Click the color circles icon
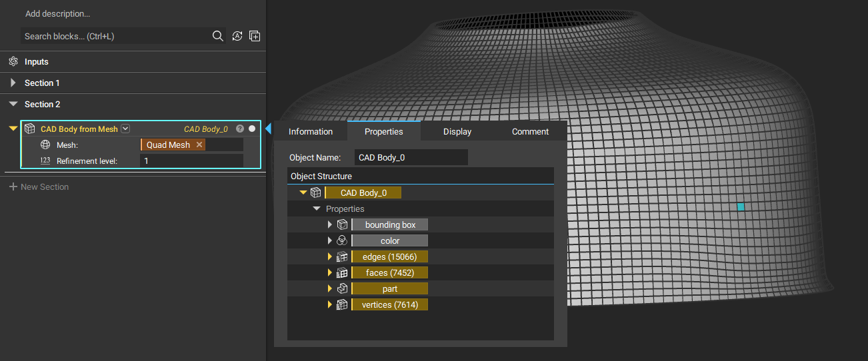The height and width of the screenshot is (361, 868). pos(342,240)
